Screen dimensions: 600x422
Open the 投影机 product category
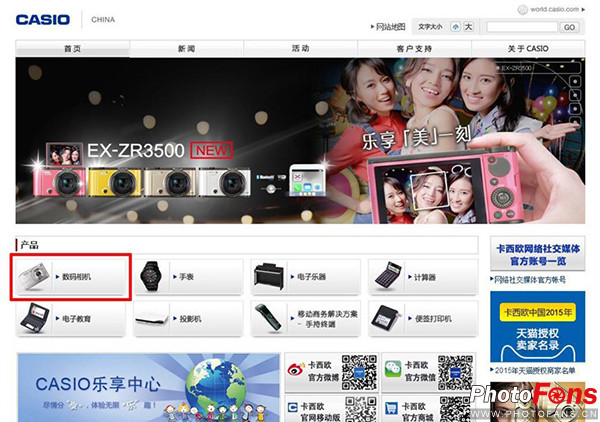[190, 319]
